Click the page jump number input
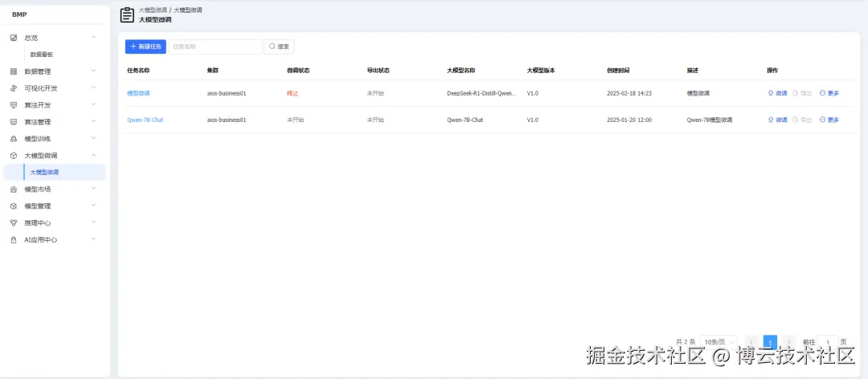 coord(828,342)
